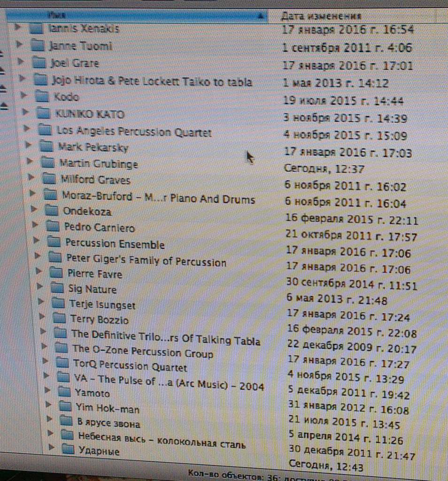The width and height of the screenshot is (448, 481).
Task: Expand the Mark Pekarsky folder triangle
Action: click(x=29, y=145)
